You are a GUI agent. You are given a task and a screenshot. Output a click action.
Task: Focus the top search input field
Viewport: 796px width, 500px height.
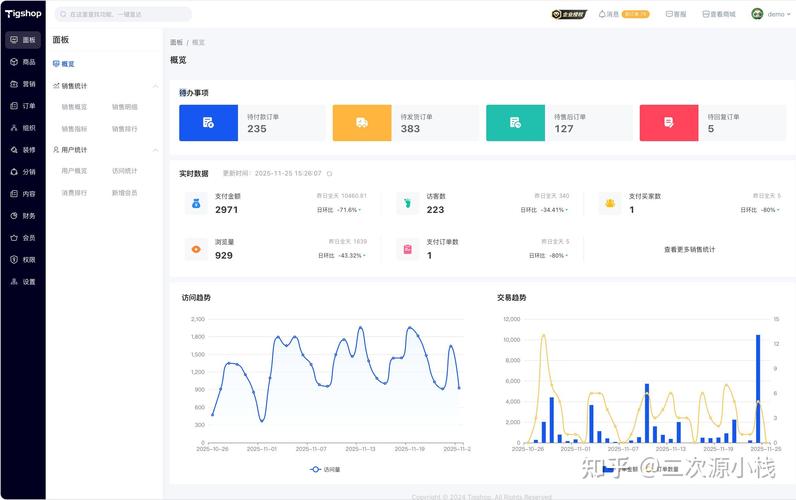click(123, 14)
